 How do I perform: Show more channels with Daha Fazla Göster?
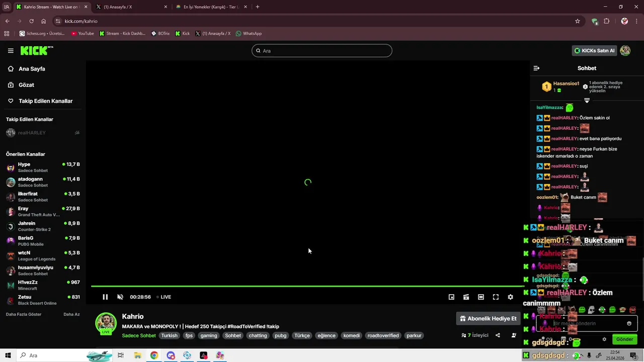(24, 314)
